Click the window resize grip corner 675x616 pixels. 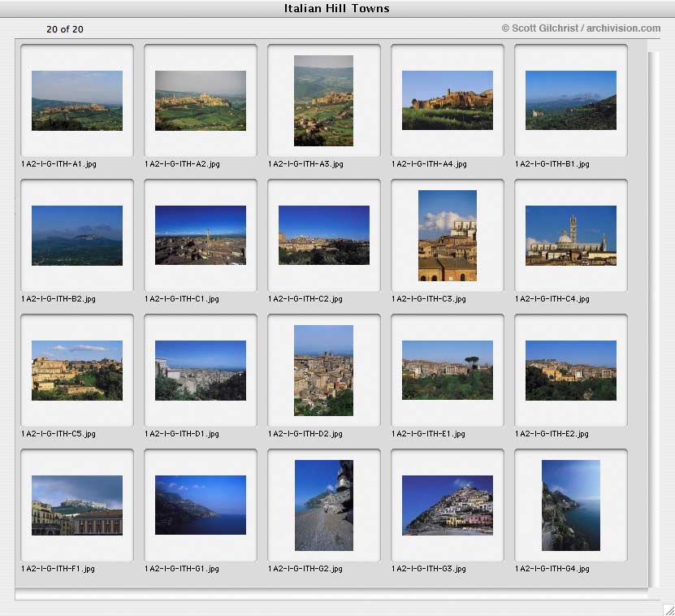tap(669, 610)
